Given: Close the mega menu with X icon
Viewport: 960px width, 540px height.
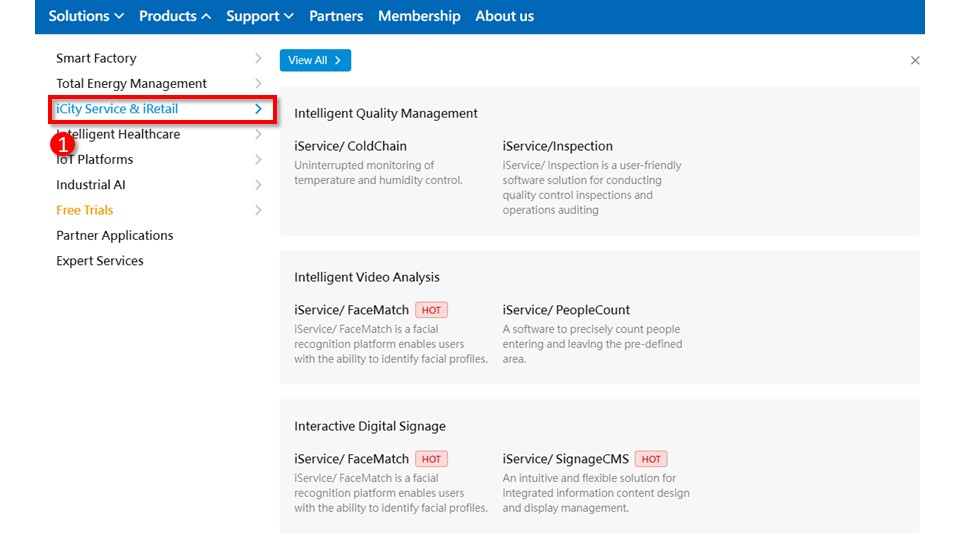Looking at the screenshot, I should tap(914, 61).
